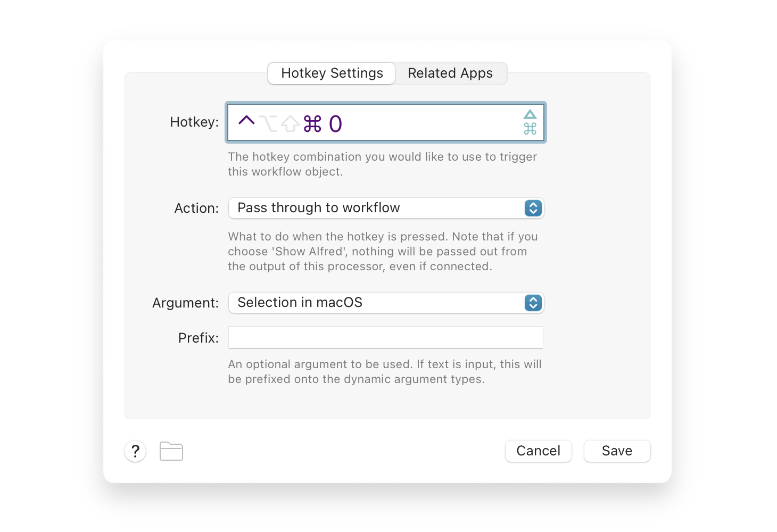
Task: Click empty area inside the Hotkey recorder field
Action: [426, 123]
